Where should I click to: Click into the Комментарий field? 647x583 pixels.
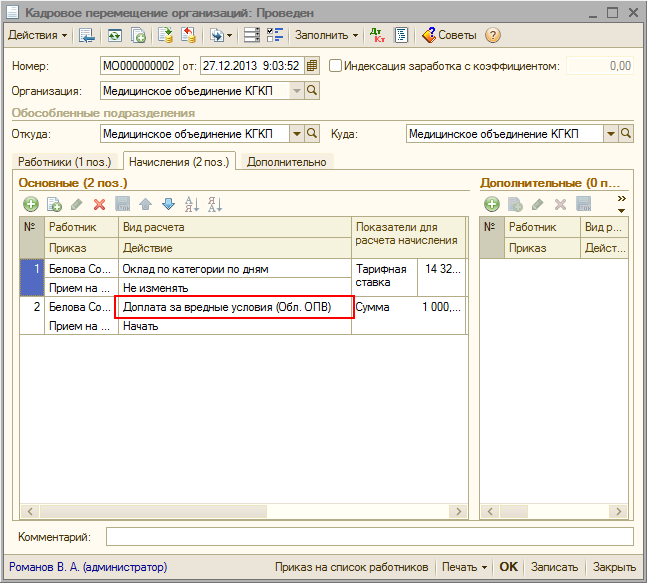[368, 538]
